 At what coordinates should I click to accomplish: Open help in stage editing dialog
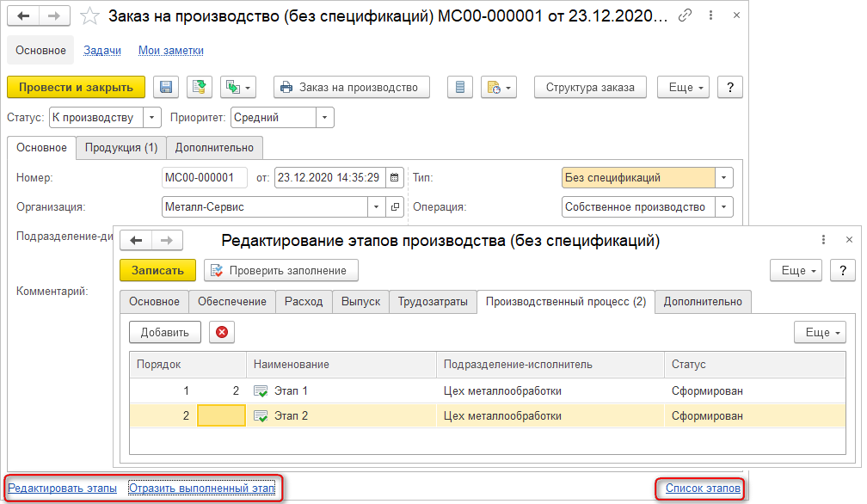tap(843, 270)
